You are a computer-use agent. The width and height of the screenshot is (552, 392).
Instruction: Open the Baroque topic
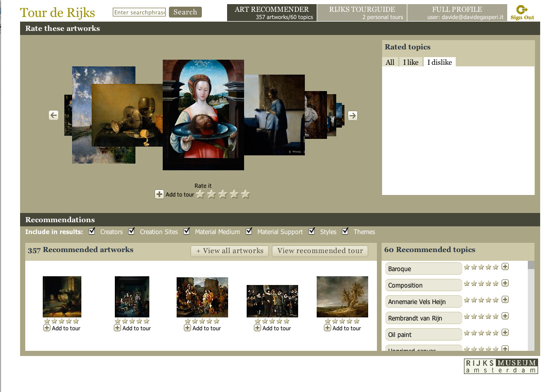pos(423,269)
